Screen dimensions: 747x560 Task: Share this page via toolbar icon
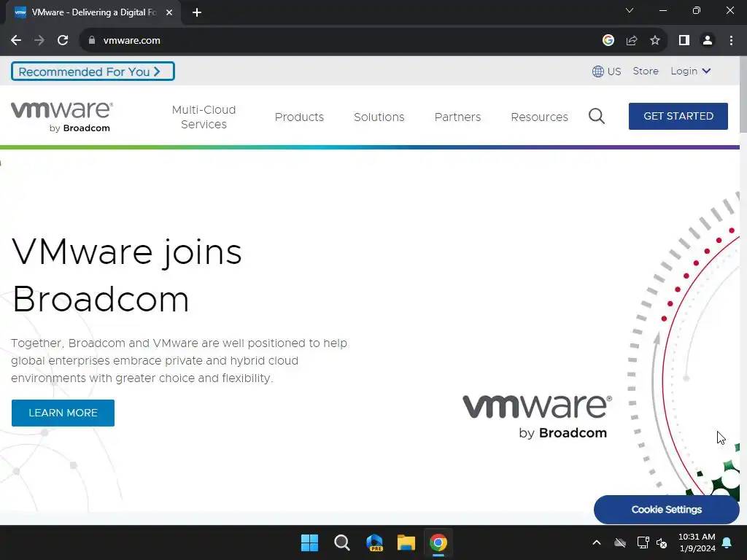point(632,41)
